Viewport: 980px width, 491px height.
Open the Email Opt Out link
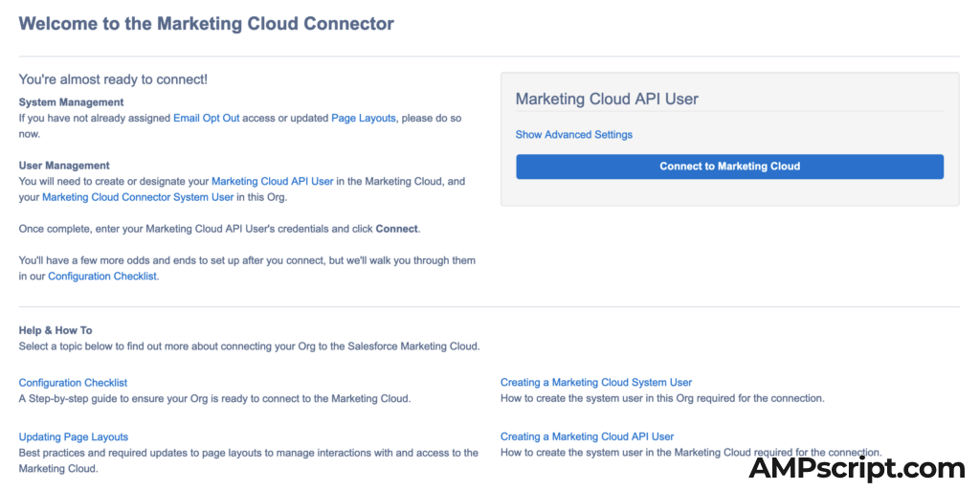(206, 119)
